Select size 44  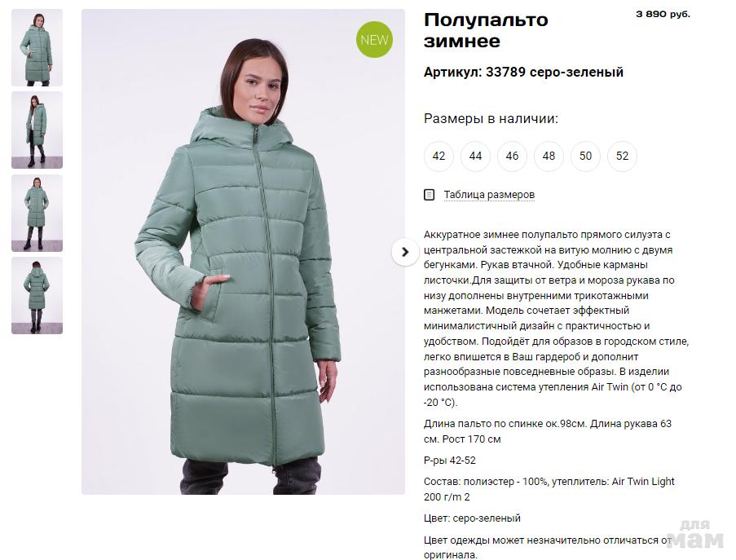[x=475, y=156]
